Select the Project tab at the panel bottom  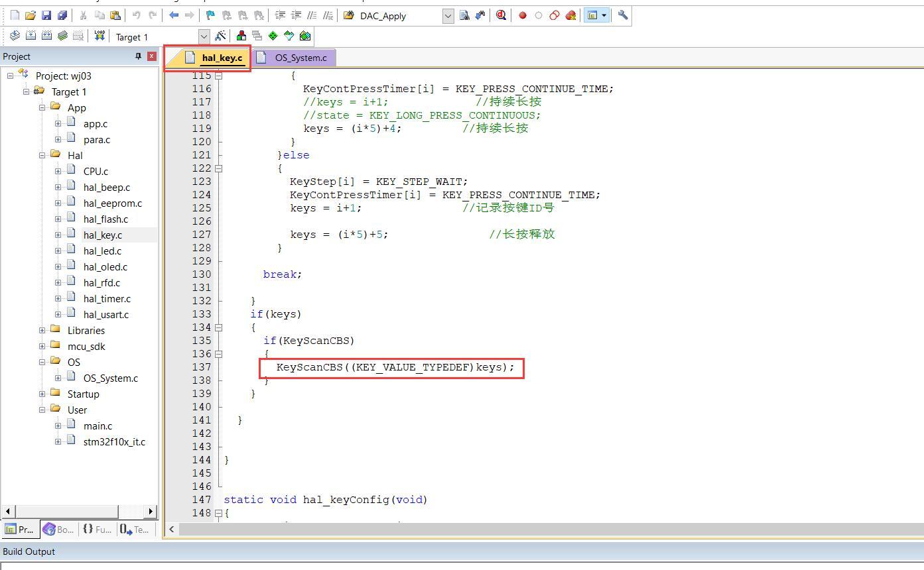(19, 529)
